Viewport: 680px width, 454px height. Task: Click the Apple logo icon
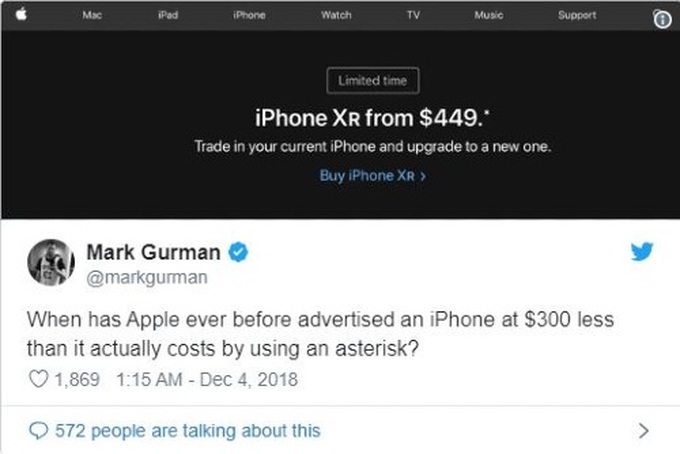tap(21, 14)
